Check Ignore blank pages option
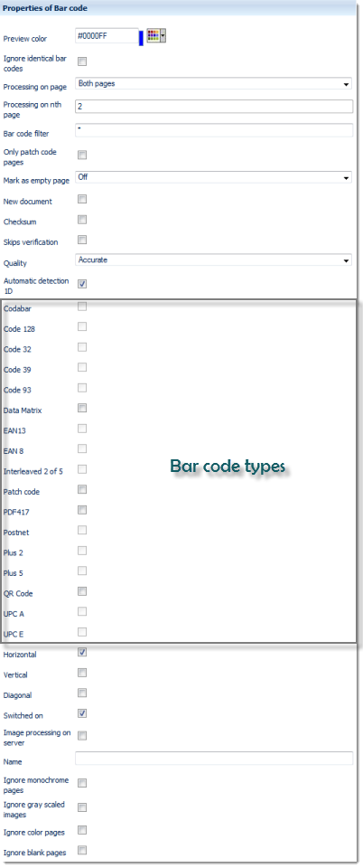 82,850
